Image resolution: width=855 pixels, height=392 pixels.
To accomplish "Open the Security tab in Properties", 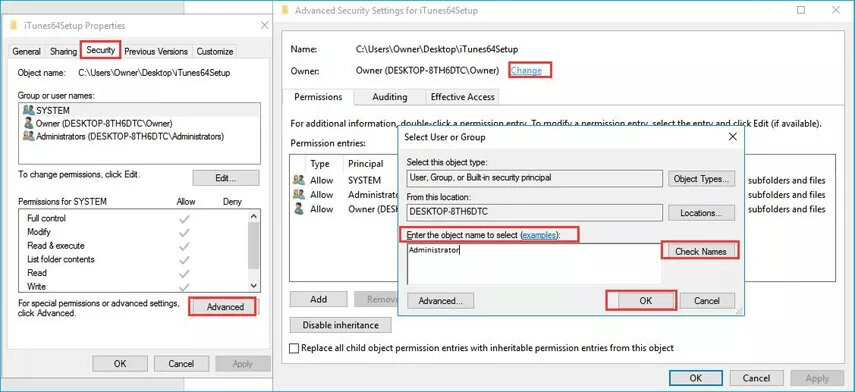I will click(x=100, y=50).
